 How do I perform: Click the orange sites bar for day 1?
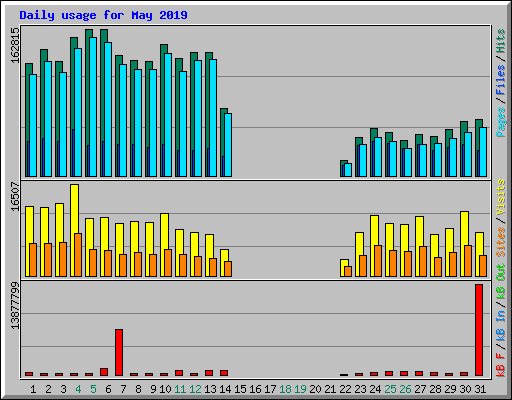tap(33, 260)
